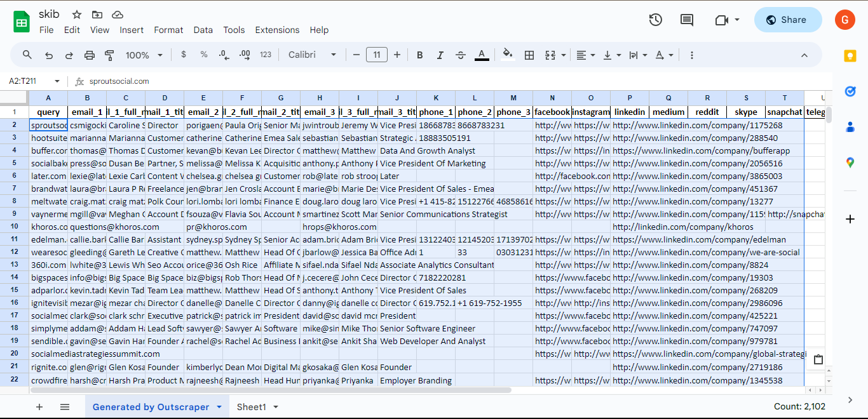
Task: Open the toolbar more options menu
Action: pos(692,55)
